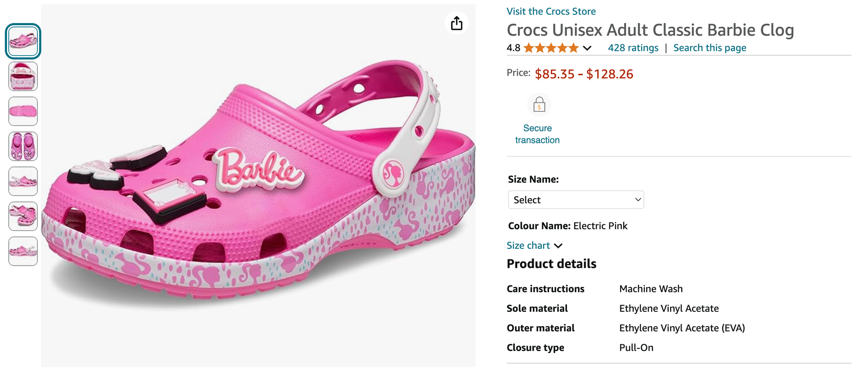Click the Product details heading
The image size is (868, 373).
[x=551, y=264]
